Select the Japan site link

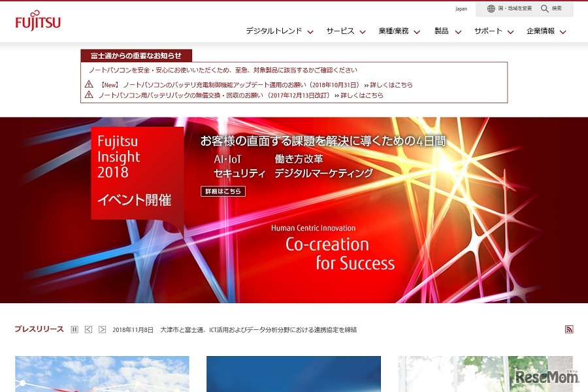coord(461,8)
